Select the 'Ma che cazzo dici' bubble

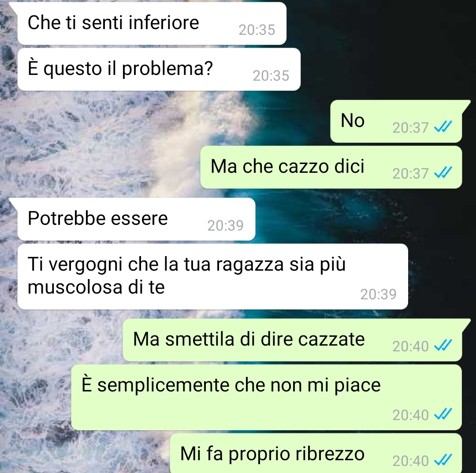tap(331, 167)
